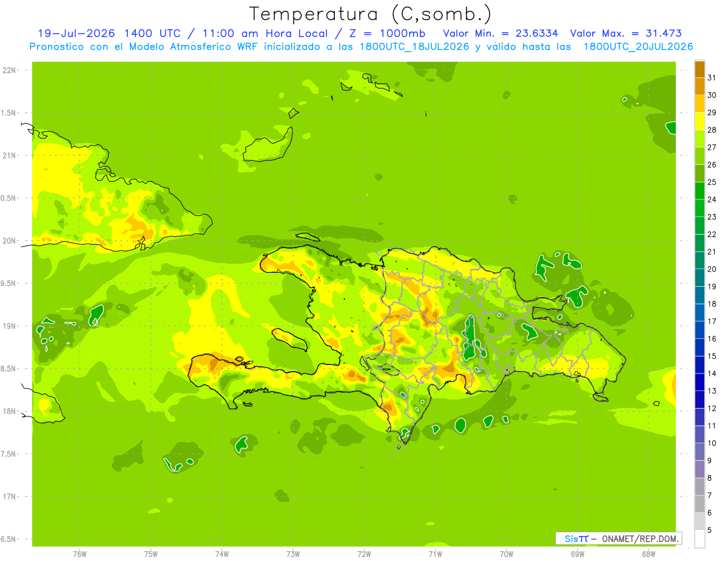Click the '1800UTC_18JUL2026' initialization time

click(x=413, y=47)
